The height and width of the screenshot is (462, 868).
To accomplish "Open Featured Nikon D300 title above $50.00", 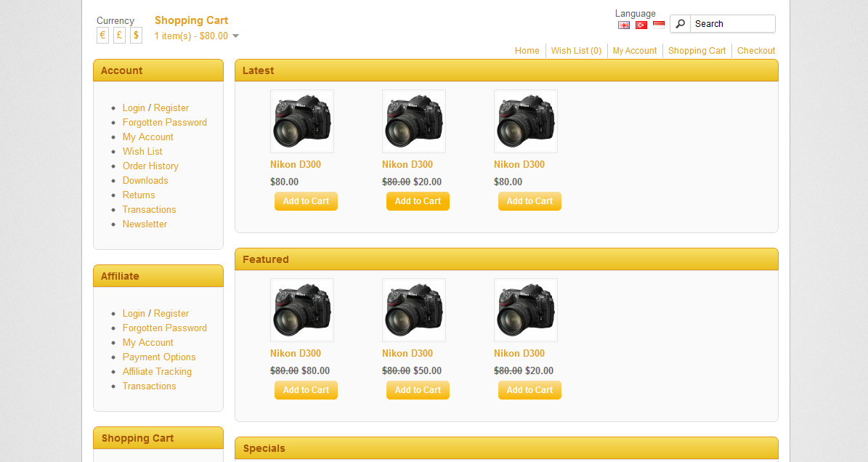I will click(x=407, y=353).
